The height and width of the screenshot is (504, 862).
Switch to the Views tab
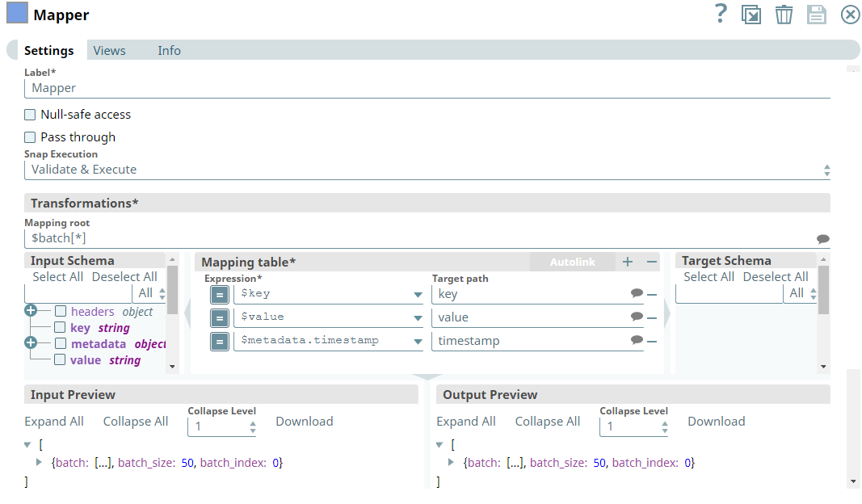point(109,50)
